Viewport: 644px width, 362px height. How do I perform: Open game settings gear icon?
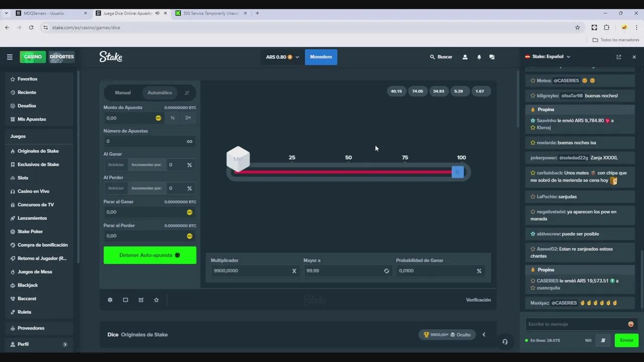(110, 300)
